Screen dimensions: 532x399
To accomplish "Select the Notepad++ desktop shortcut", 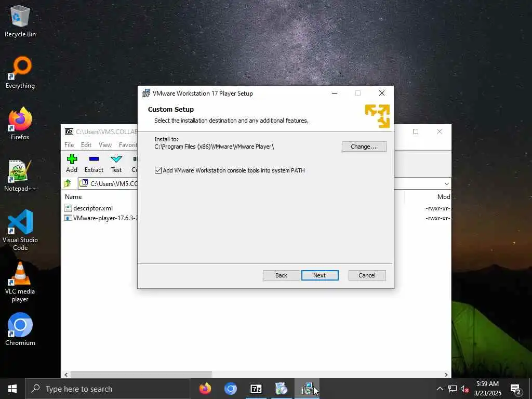I will 20,176.
